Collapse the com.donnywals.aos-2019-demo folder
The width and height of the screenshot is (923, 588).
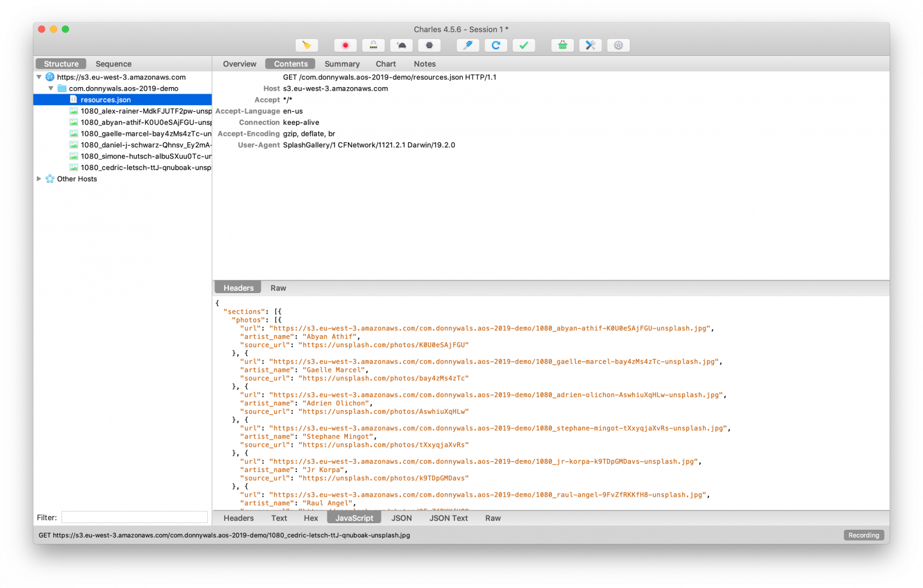51,88
